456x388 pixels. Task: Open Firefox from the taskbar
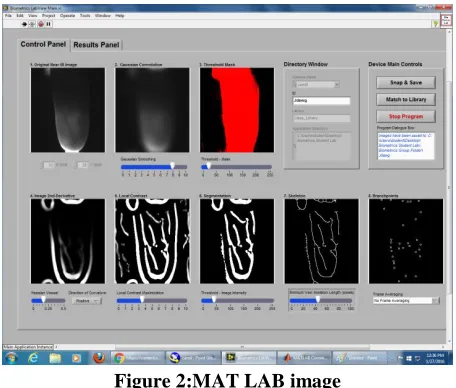coord(99,358)
